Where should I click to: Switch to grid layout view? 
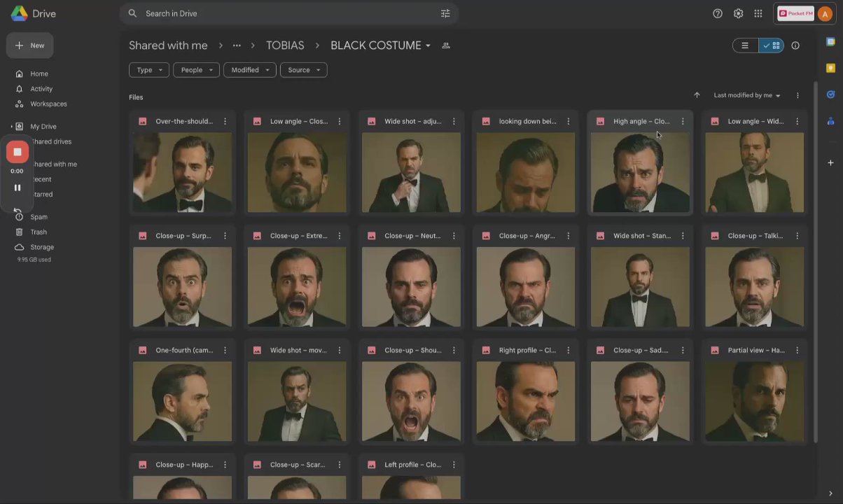(771, 45)
